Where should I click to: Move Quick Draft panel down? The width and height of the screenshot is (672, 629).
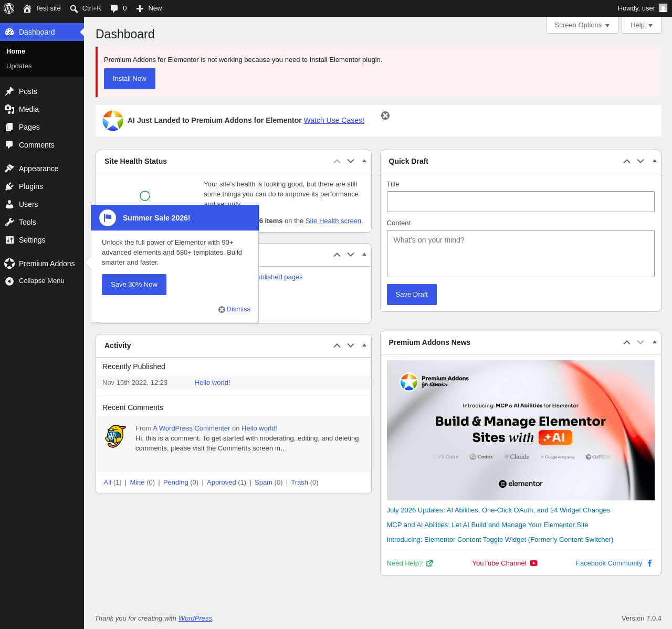click(x=640, y=161)
